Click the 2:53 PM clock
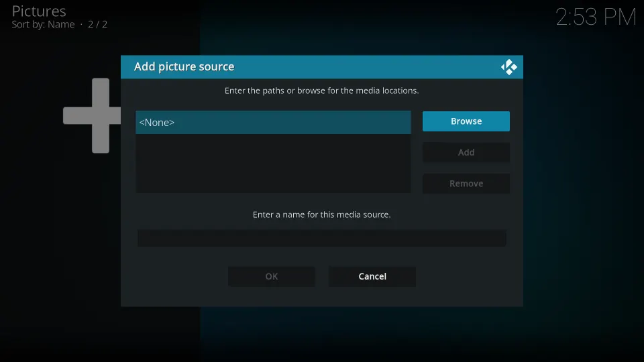This screenshot has width=644, height=362. coord(596,17)
